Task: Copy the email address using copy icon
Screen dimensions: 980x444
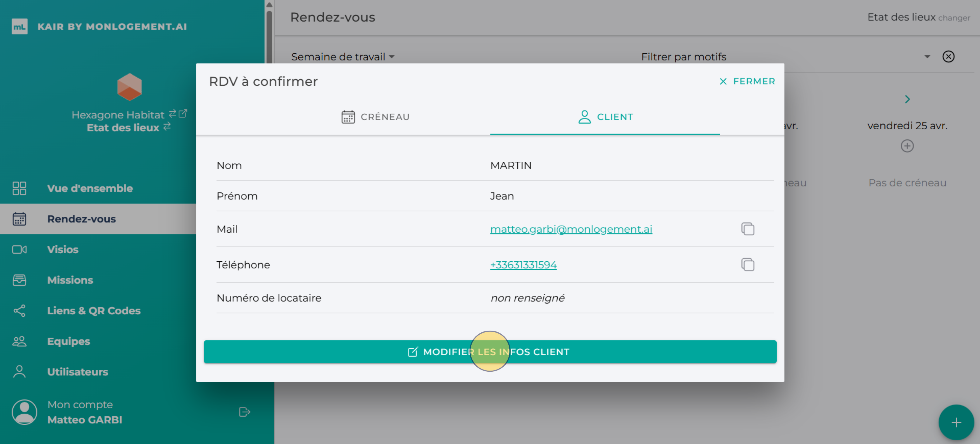Action: click(x=748, y=229)
